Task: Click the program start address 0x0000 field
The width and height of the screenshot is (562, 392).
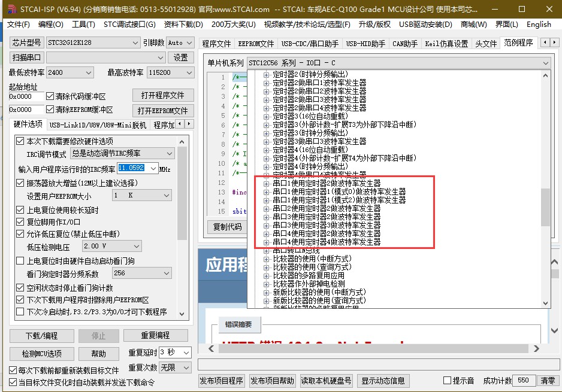Action: pyautogui.click(x=26, y=96)
